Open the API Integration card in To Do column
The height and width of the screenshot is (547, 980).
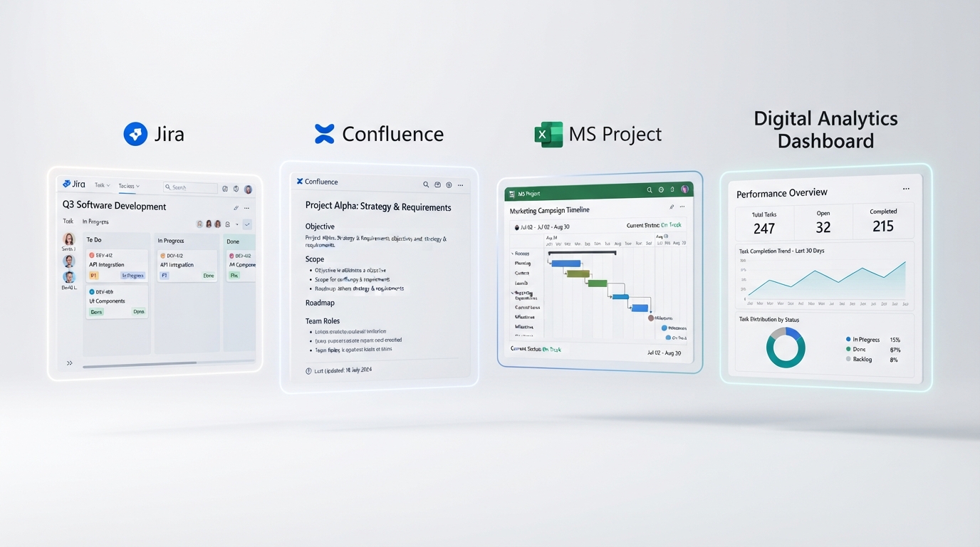point(117,266)
